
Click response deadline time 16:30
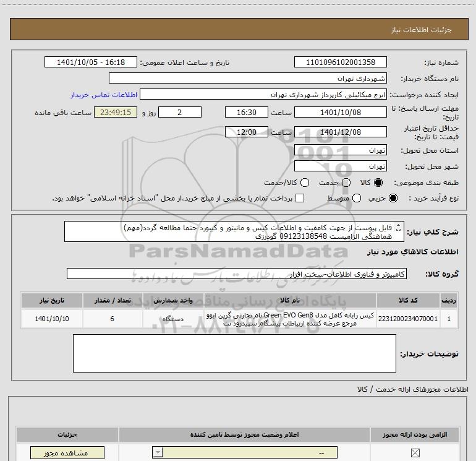tap(247, 112)
